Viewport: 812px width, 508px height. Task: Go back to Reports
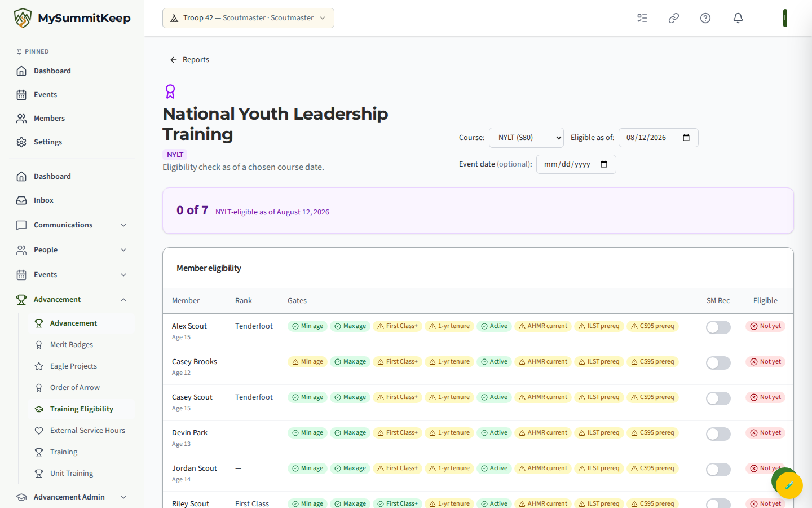[189, 60]
